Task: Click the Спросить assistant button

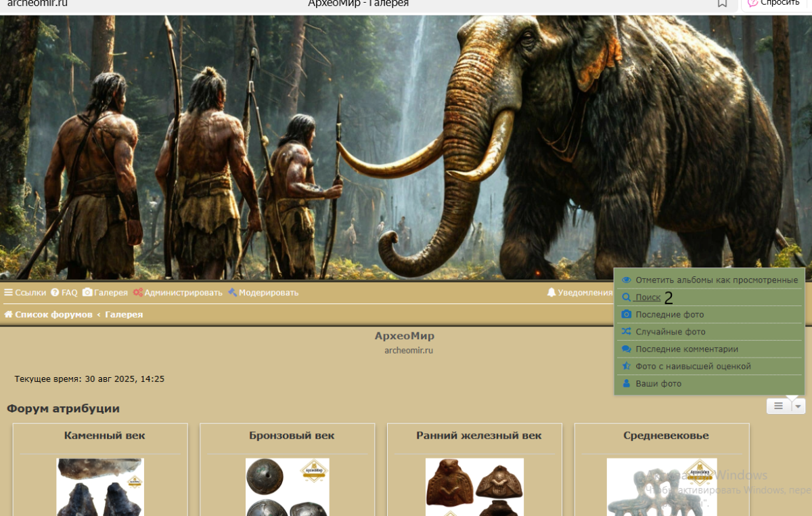Action: coord(774,3)
